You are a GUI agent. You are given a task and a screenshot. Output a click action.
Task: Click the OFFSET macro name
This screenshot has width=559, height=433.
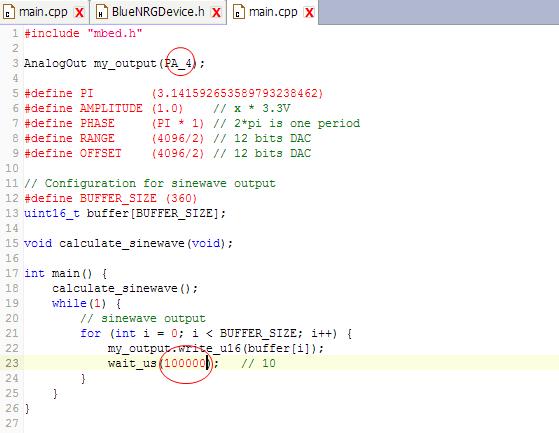101,153
